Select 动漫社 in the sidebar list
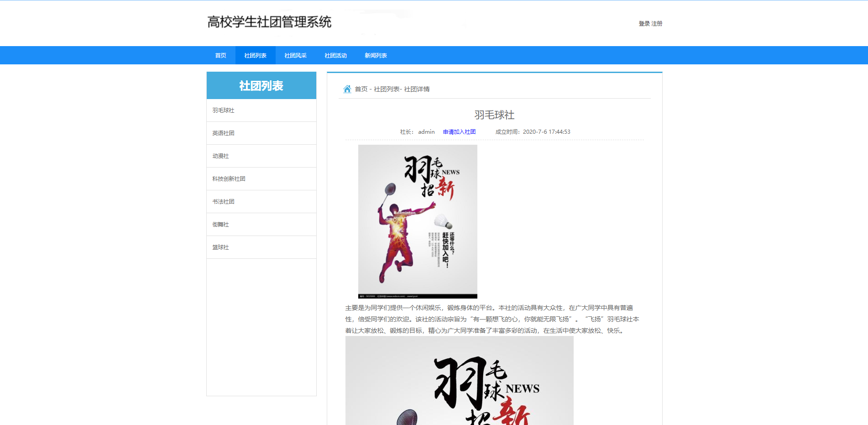The image size is (868, 425). 261,156
